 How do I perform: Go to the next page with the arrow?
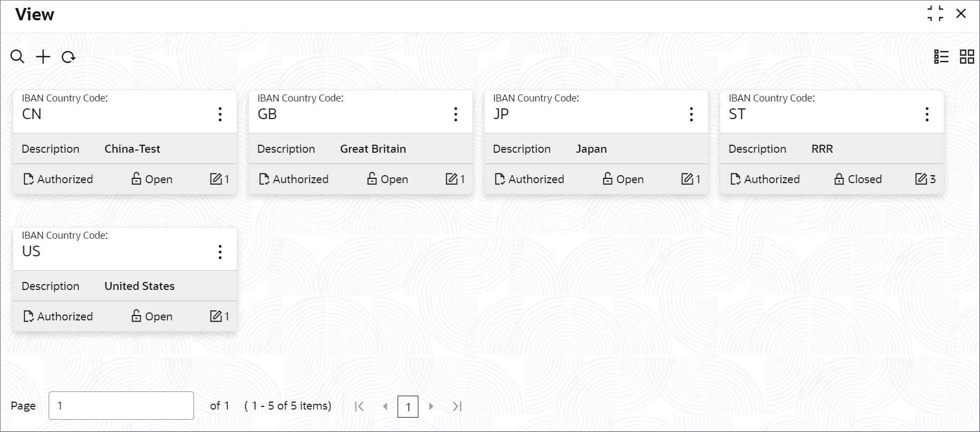coord(431,406)
